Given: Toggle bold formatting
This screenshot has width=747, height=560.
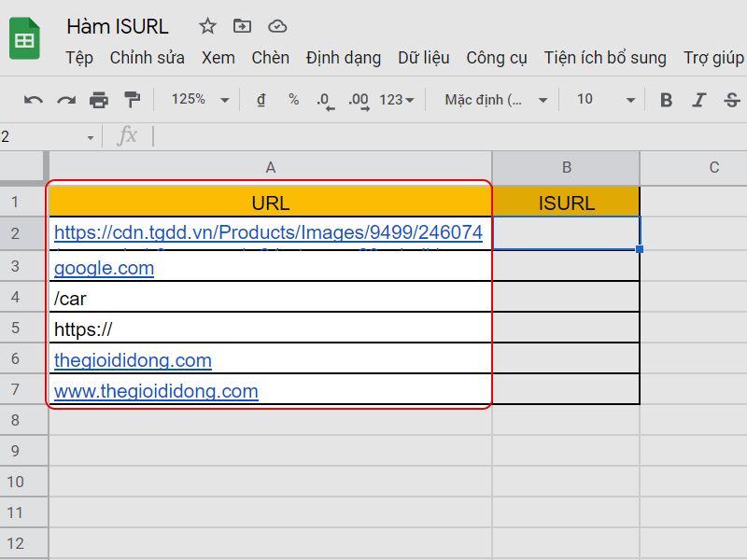Looking at the screenshot, I should [x=666, y=100].
